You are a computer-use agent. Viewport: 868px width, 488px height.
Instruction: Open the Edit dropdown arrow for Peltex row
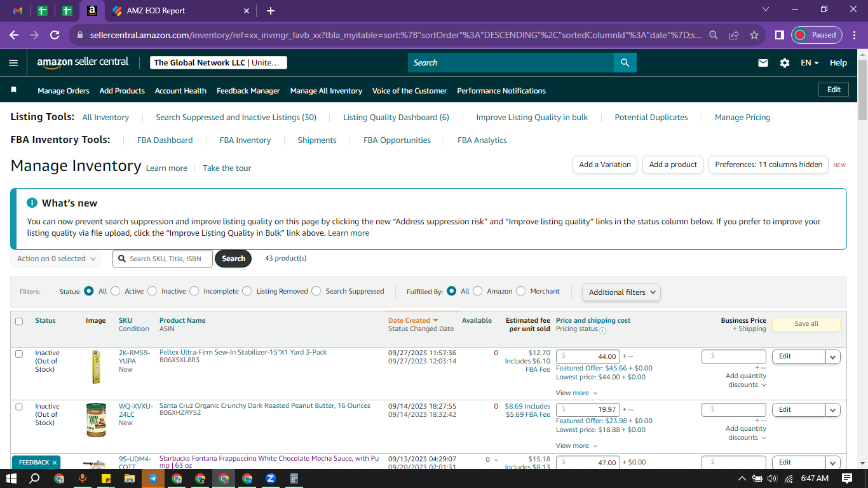tap(833, 357)
